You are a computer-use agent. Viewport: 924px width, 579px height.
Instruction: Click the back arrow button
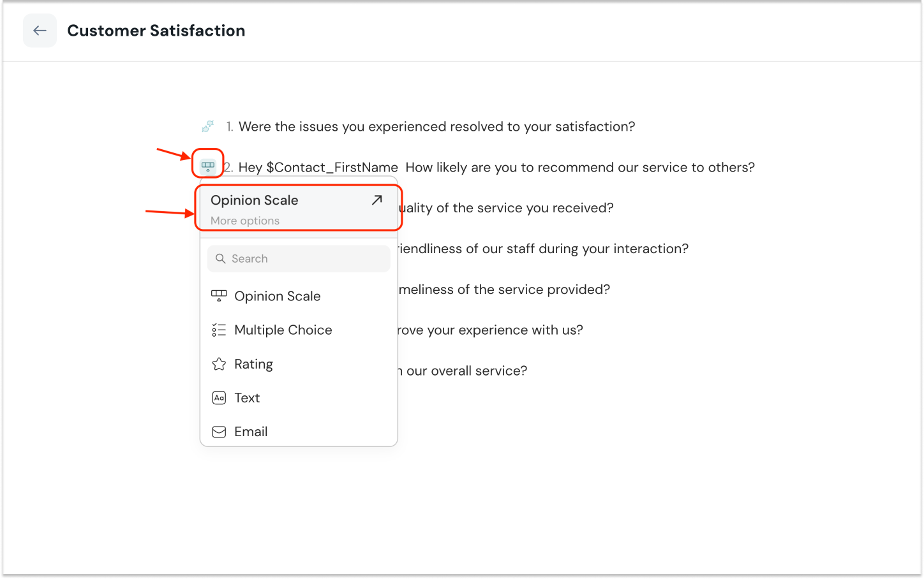tap(40, 31)
